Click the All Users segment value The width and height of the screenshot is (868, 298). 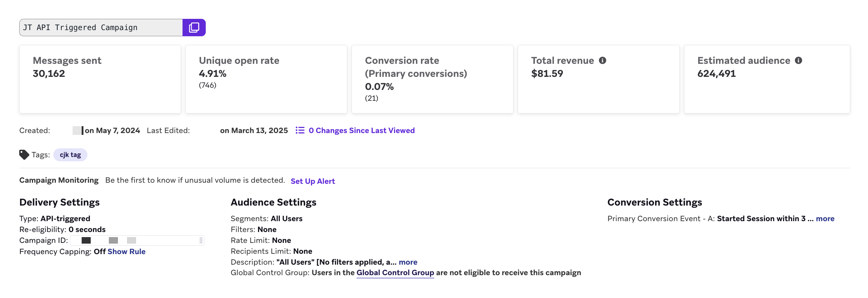[x=286, y=219]
